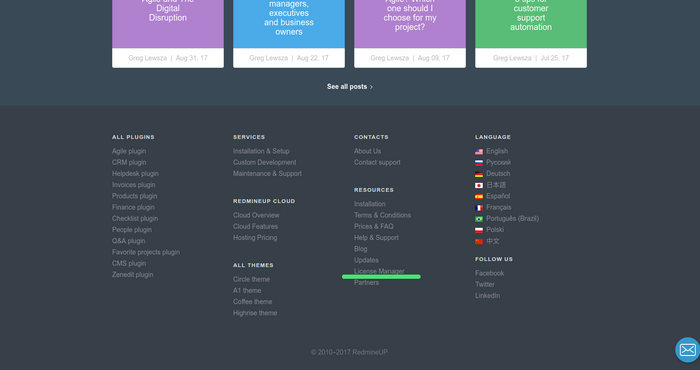Visit the Facebook page link
The width and height of the screenshot is (700, 370).
pyautogui.click(x=490, y=273)
